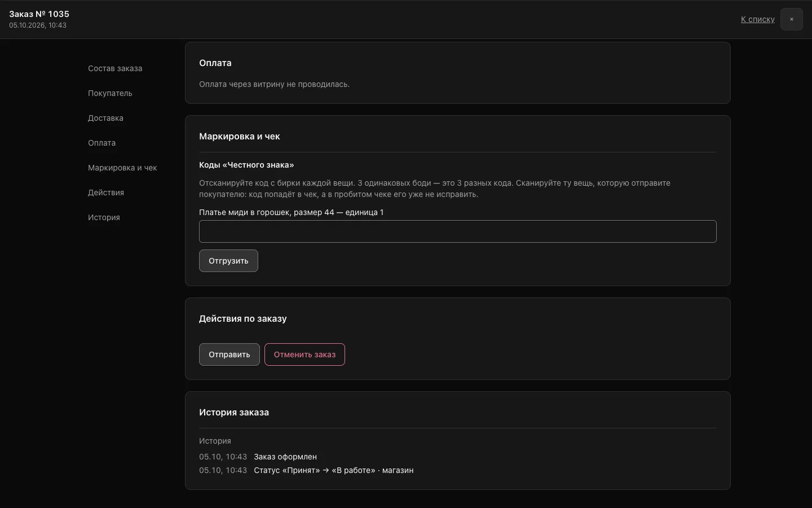812x508 pixels.
Task: Navigate to «Маркировка и чек» sidebar item
Action: click(x=122, y=168)
